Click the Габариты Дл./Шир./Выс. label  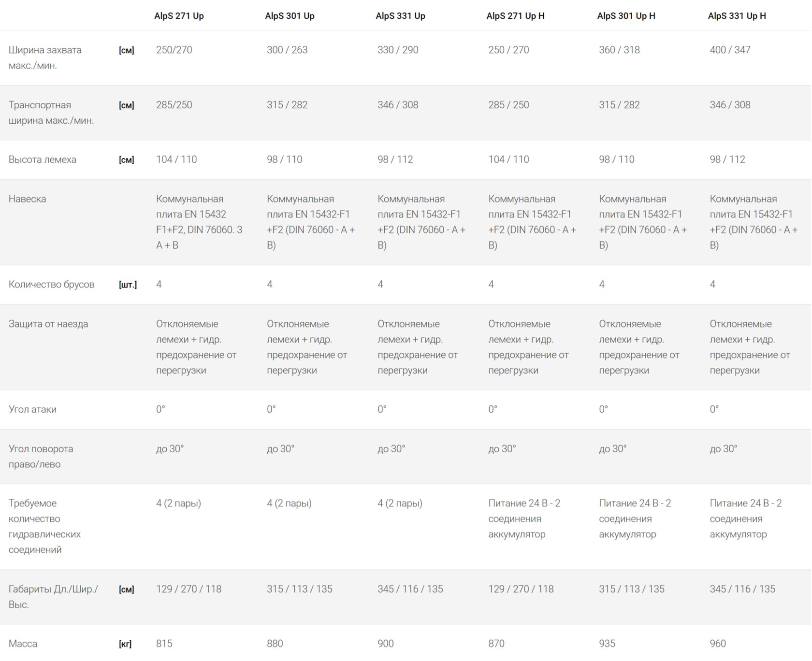click(53, 596)
